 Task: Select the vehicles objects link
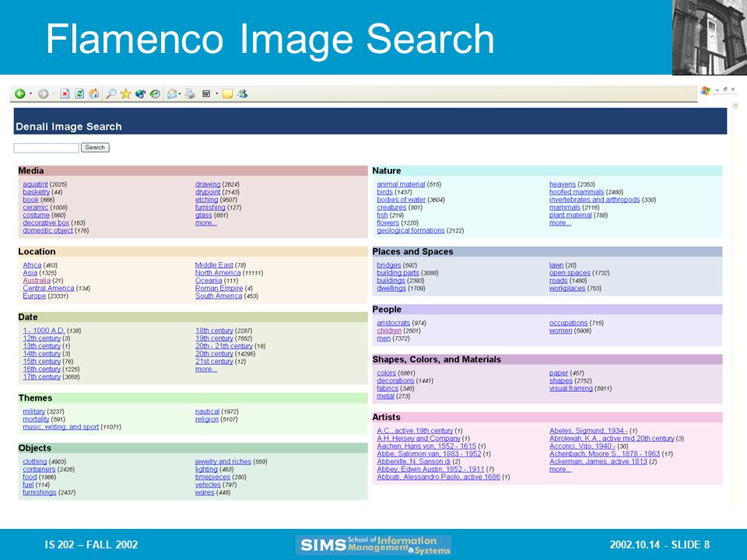click(208, 485)
